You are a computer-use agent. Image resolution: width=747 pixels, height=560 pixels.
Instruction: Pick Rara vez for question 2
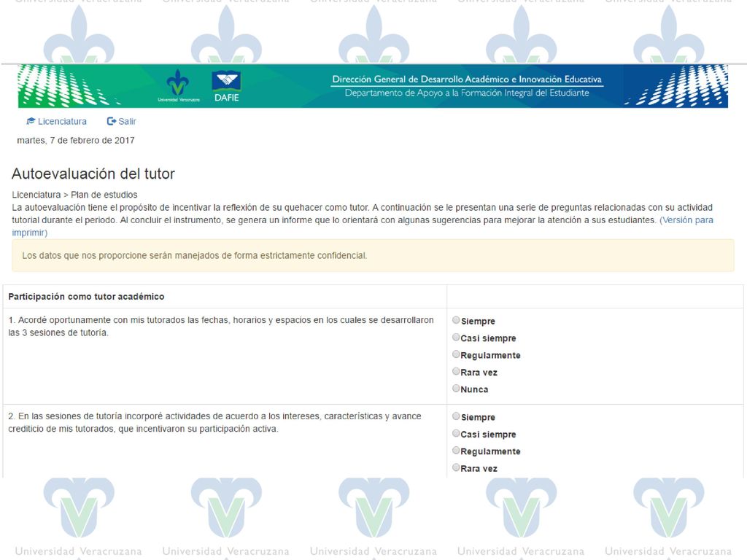[456, 467]
